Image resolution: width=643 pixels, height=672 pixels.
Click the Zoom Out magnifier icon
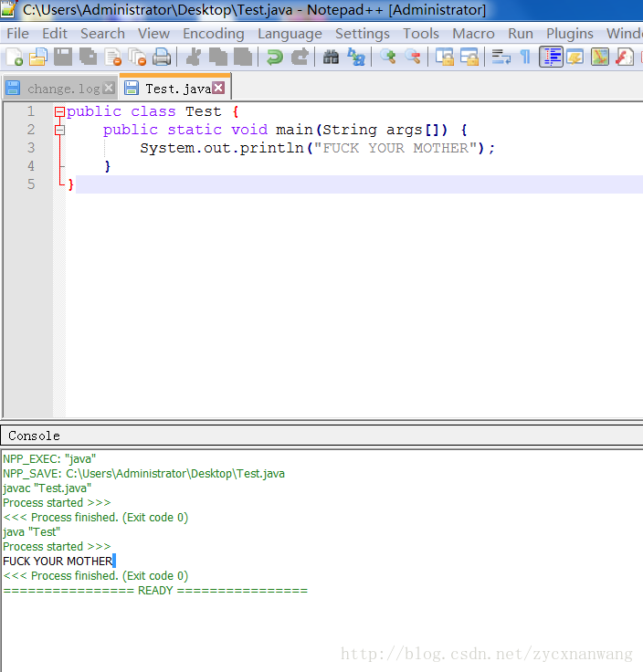412,57
